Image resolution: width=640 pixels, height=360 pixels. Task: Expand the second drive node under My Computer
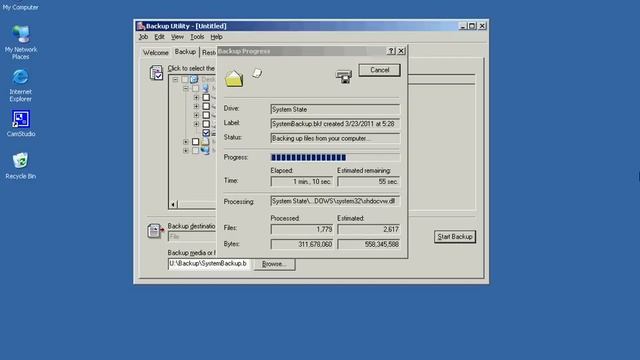196,106
